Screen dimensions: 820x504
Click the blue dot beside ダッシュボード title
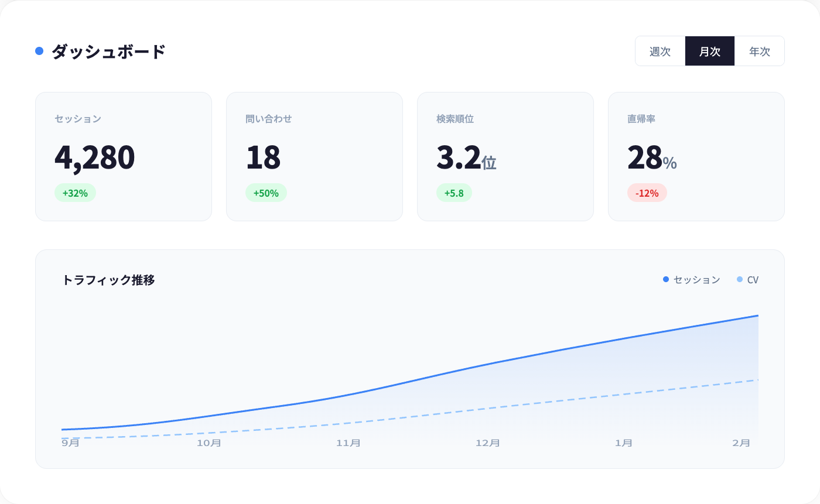pos(39,51)
